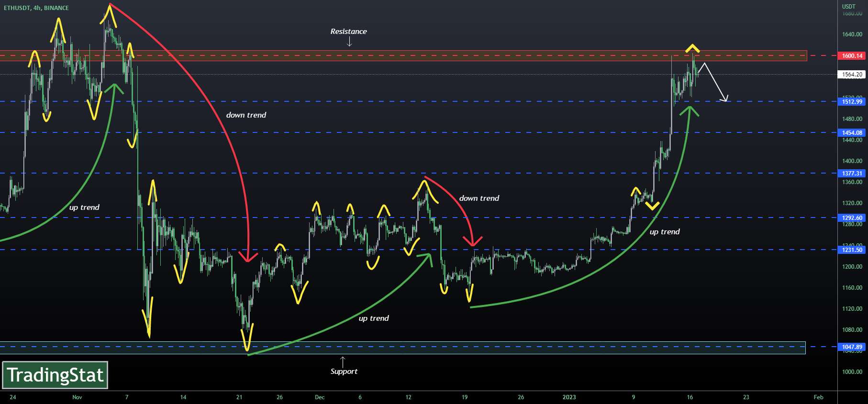Click the 19 date label on time axis
The width and height of the screenshot is (868, 404).
tap(465, 397)
